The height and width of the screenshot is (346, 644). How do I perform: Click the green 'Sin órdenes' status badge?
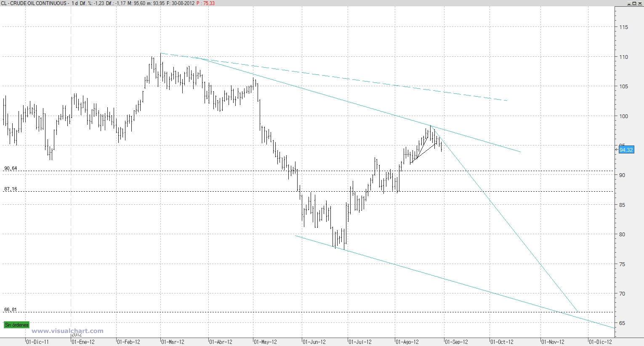point(16,325)
